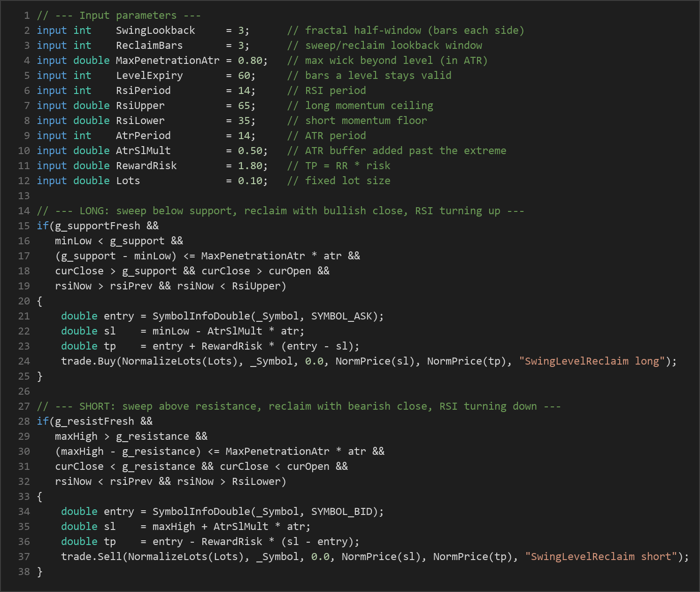Click the 'RsiPeriod' parameter name

pos(143,91)
